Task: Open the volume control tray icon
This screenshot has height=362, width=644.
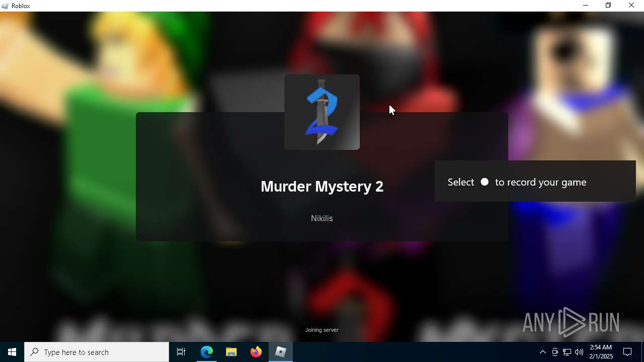Action: pyautogui.click(x=579, y=352)
